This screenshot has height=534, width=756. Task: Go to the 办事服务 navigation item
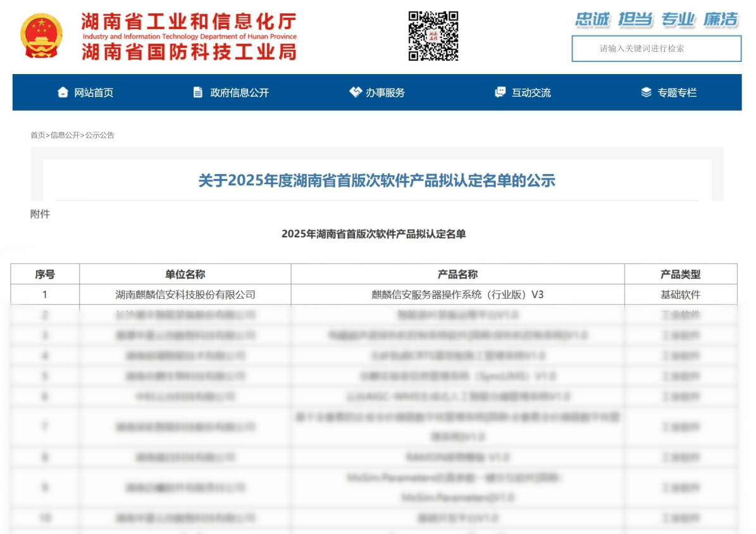385,93
